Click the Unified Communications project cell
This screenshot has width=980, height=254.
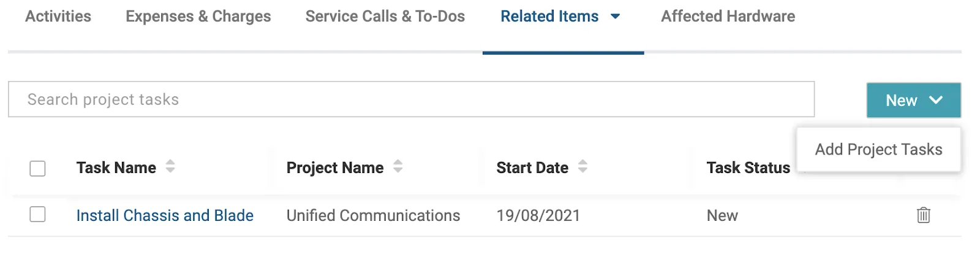point(373,215)
